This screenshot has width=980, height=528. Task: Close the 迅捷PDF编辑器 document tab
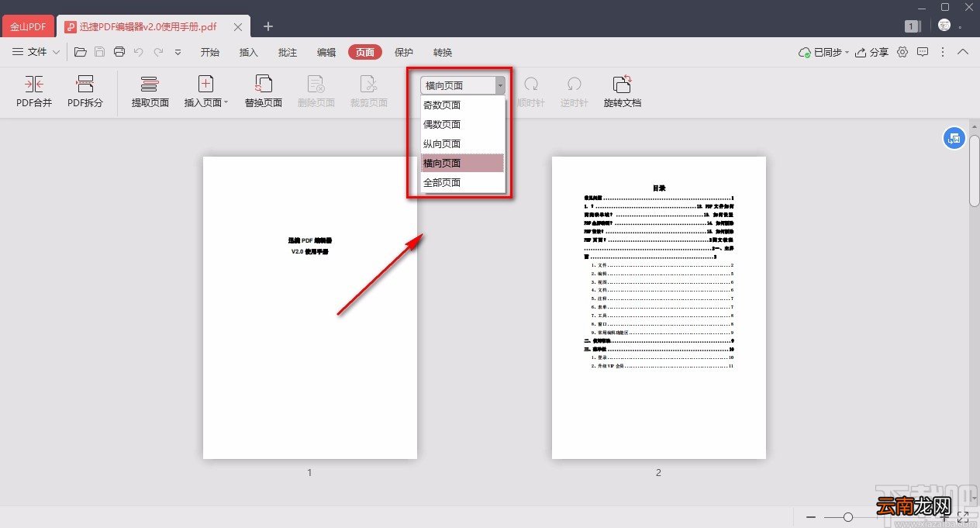[x=238, y=27]
